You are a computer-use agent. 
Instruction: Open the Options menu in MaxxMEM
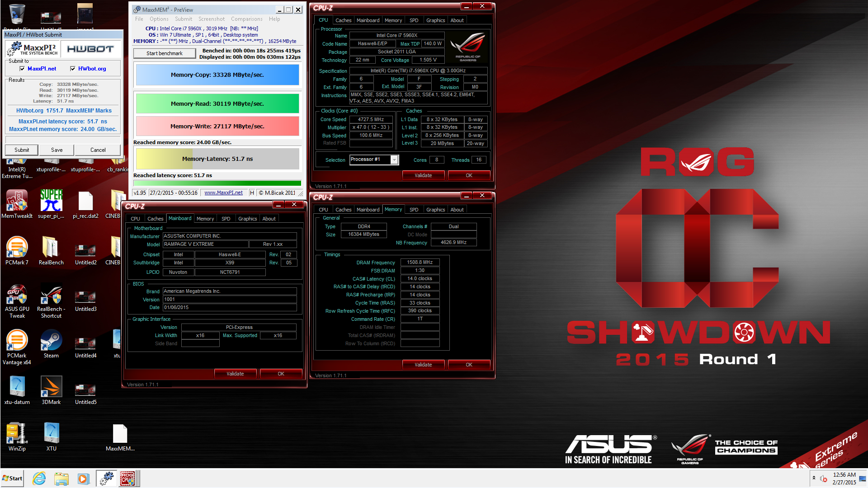[x=159, y=19]
